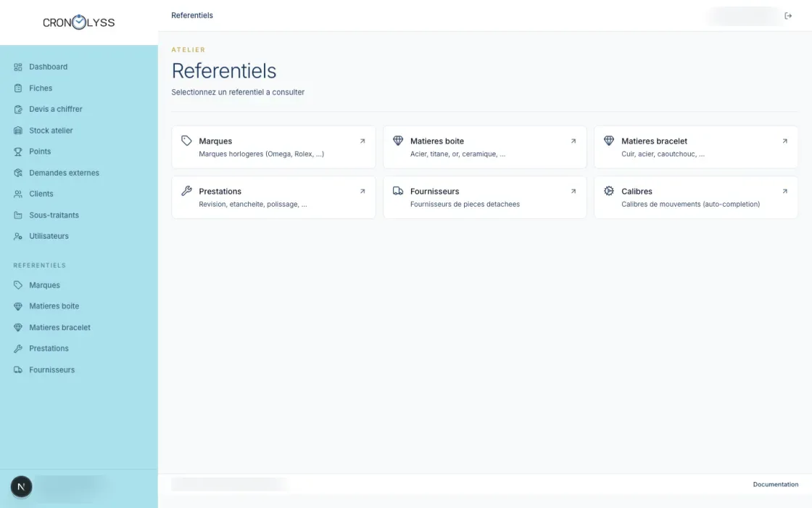
Task: Click the Documentation link in footer
Action: (775, 484)
